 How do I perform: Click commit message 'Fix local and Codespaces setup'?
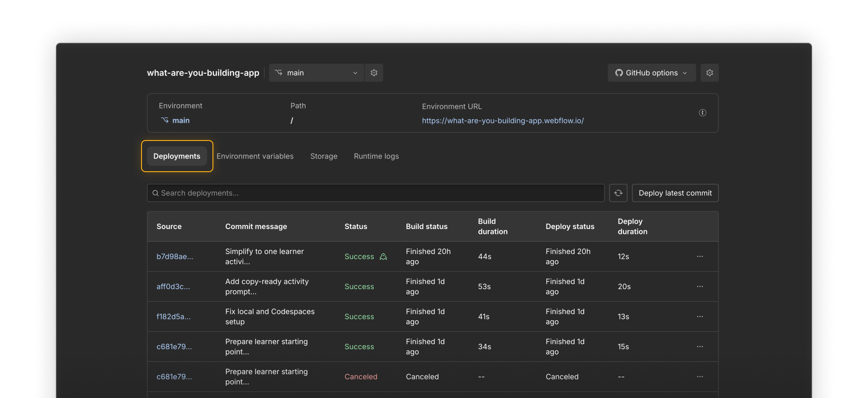270,317
